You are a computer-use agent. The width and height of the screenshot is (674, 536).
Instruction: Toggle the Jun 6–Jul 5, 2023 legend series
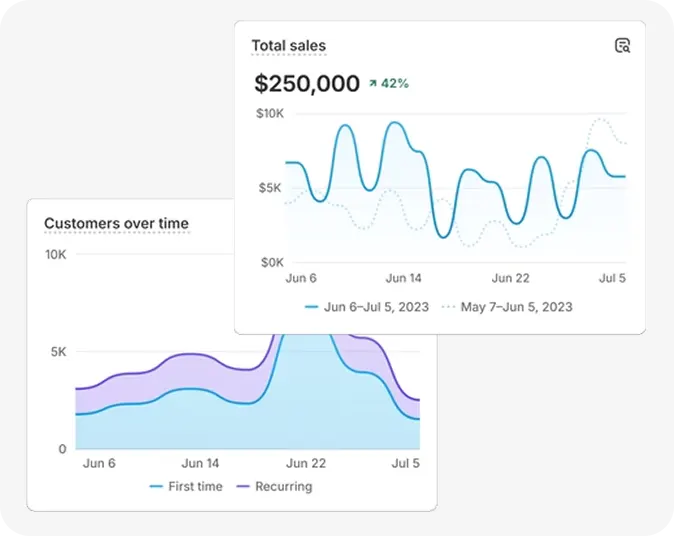coord(366,307)
